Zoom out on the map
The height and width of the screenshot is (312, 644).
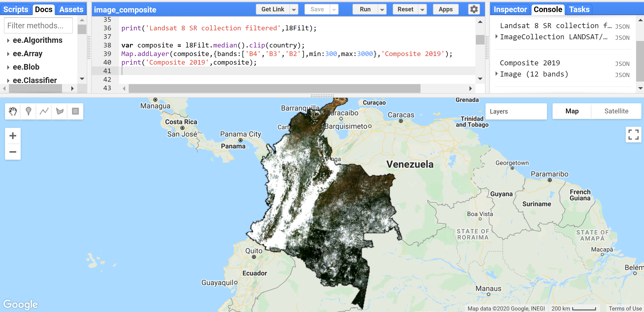[x=13, y=152]
